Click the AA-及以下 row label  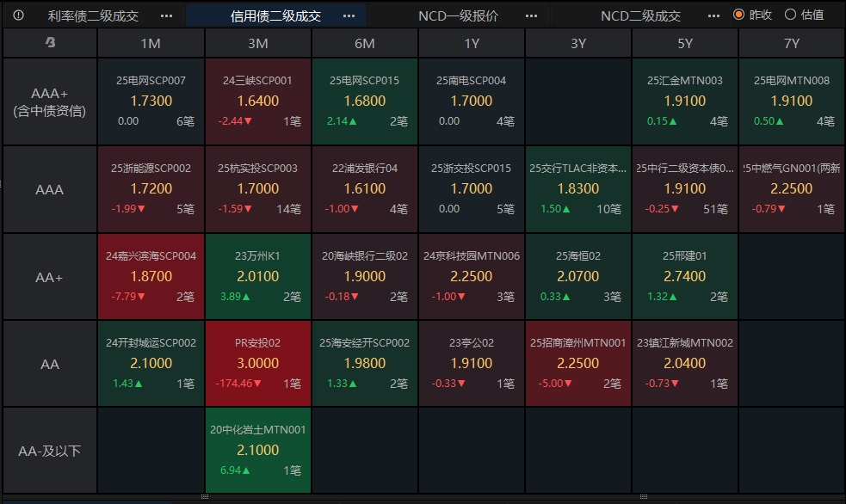coord(50,451)
